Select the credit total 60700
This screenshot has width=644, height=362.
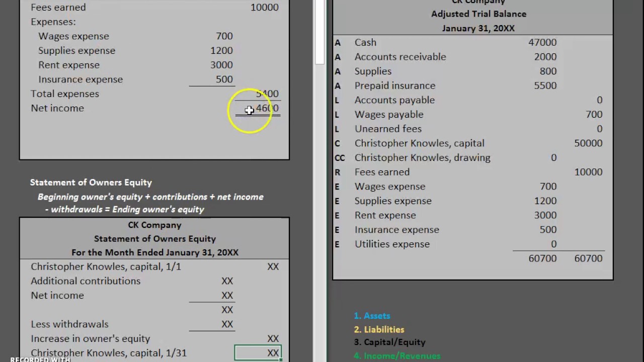[x=588, y=258]
